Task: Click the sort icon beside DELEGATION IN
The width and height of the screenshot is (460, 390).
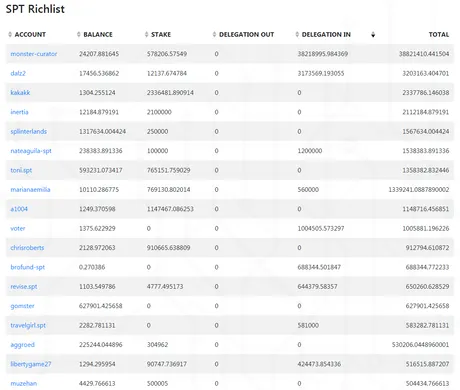Action: click(x=297, y=34)
